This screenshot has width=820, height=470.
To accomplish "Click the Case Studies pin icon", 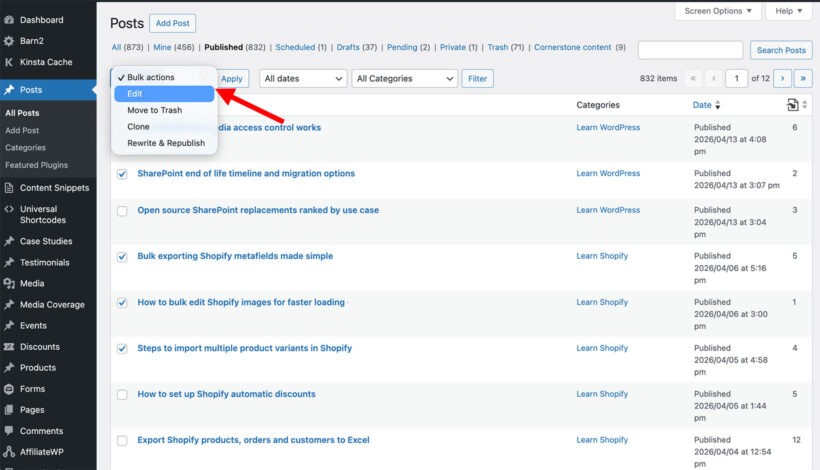I will [x=9, y=241].
